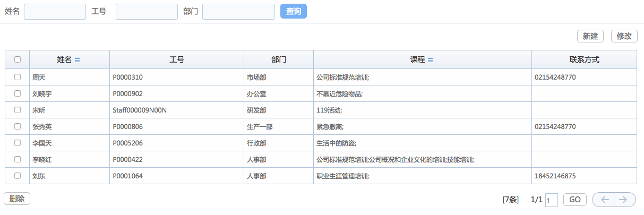Select the 部门 search input box

pyautogui.click(x=238, y=12)
